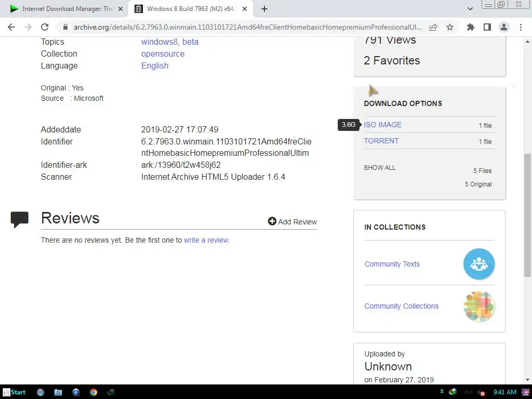
Task: Click the first taskbar icon beside Start
Action: [x=41, y=393]
